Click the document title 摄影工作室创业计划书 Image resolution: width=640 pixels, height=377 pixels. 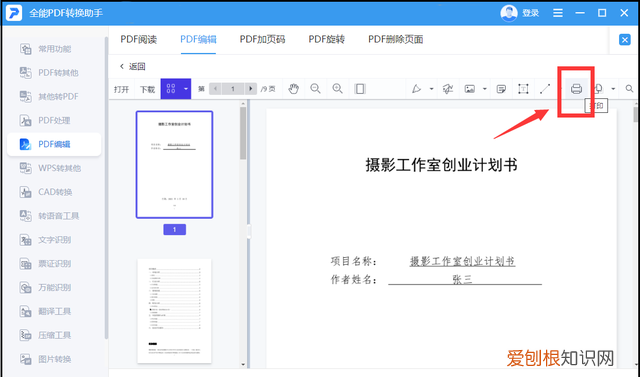[x=441, y=165]
